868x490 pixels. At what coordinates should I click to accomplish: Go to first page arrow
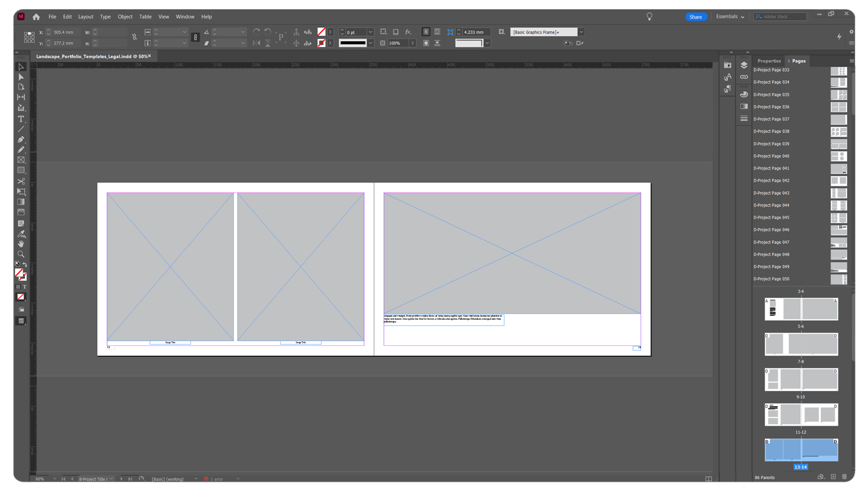[63, 479]
